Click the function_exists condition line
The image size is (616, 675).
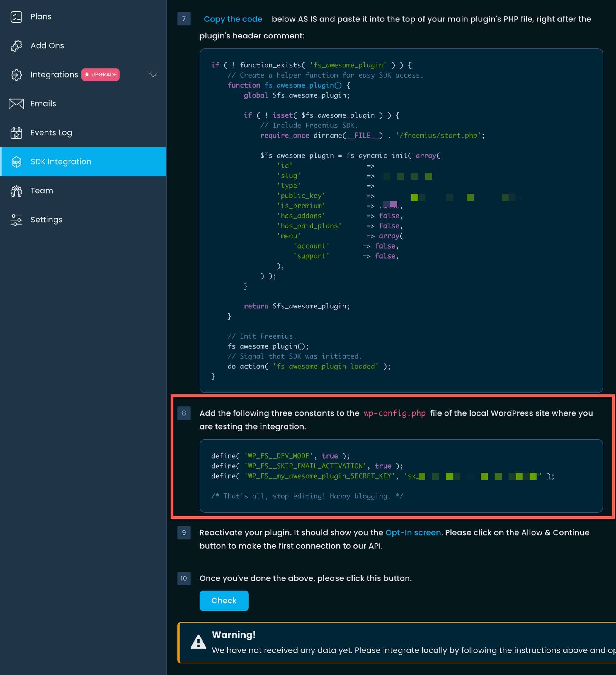311,65
